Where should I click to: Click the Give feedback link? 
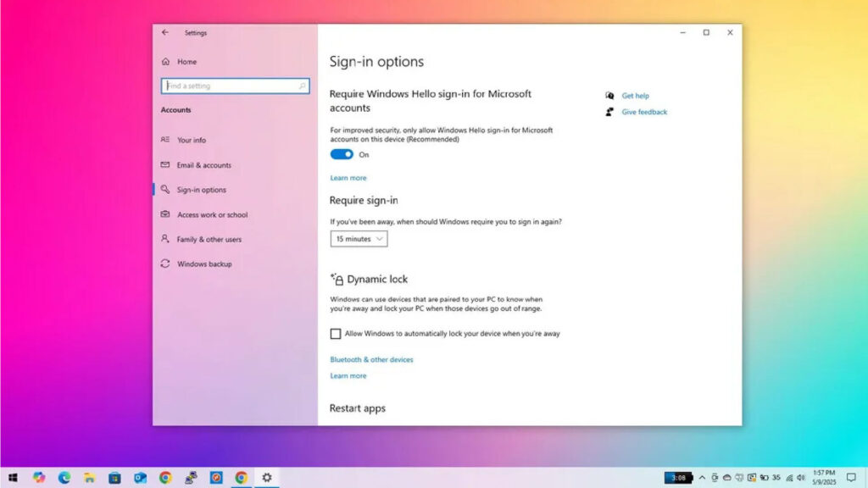point(644,112)
